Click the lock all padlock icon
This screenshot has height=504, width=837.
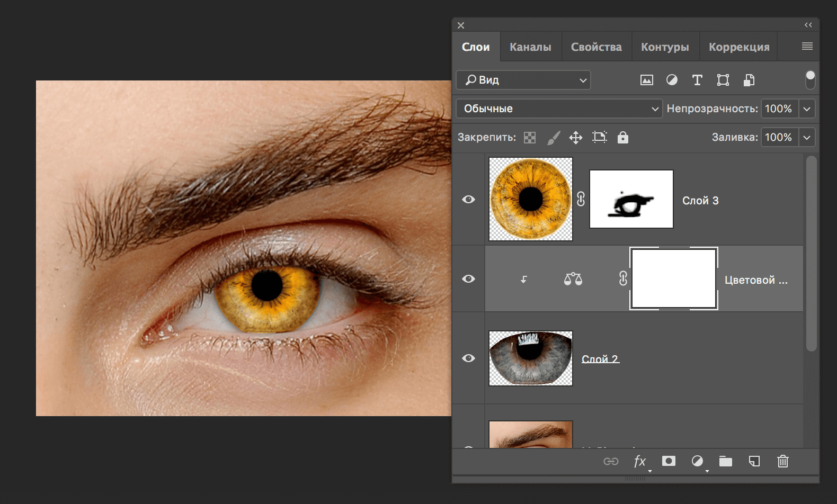click(x=623, y=138)
